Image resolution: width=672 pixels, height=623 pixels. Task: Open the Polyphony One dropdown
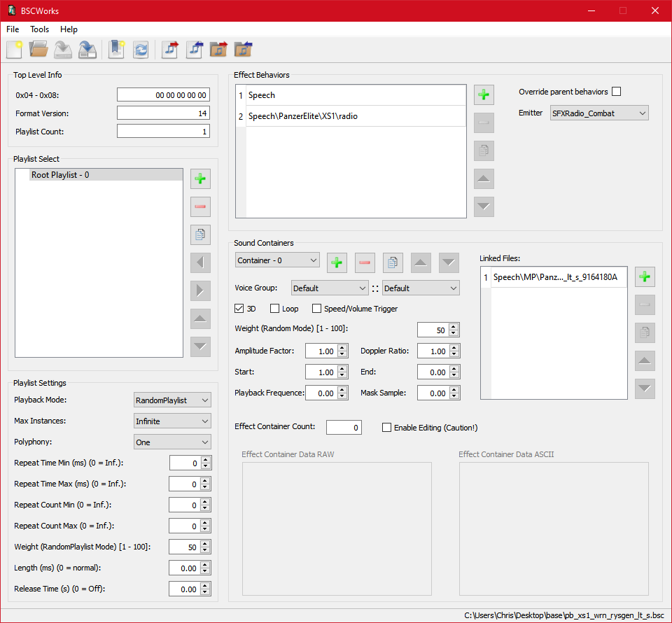(x=172, y=442)
